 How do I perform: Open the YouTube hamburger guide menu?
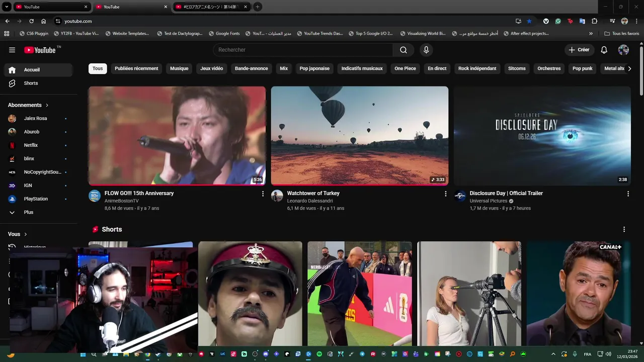coord(12,50)
